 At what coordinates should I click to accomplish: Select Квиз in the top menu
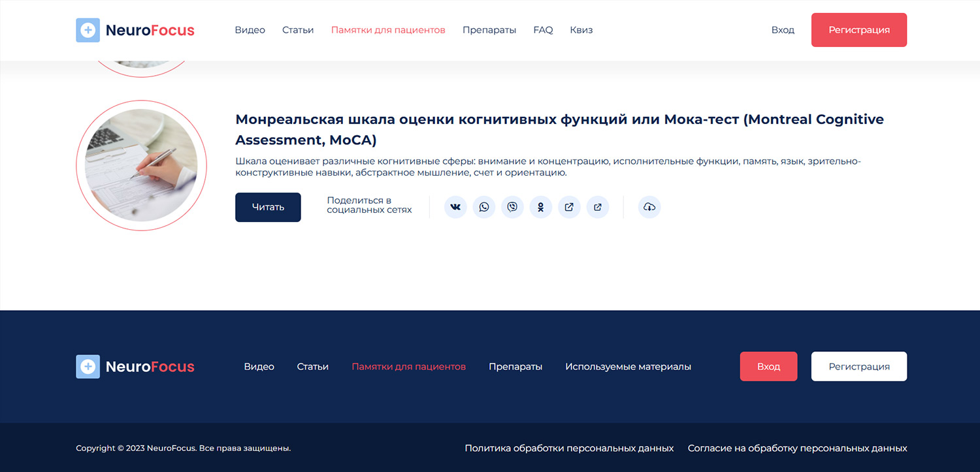coord(581,30)
